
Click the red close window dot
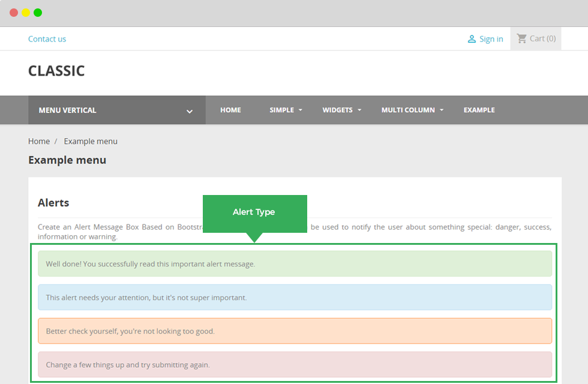[14, 13]
